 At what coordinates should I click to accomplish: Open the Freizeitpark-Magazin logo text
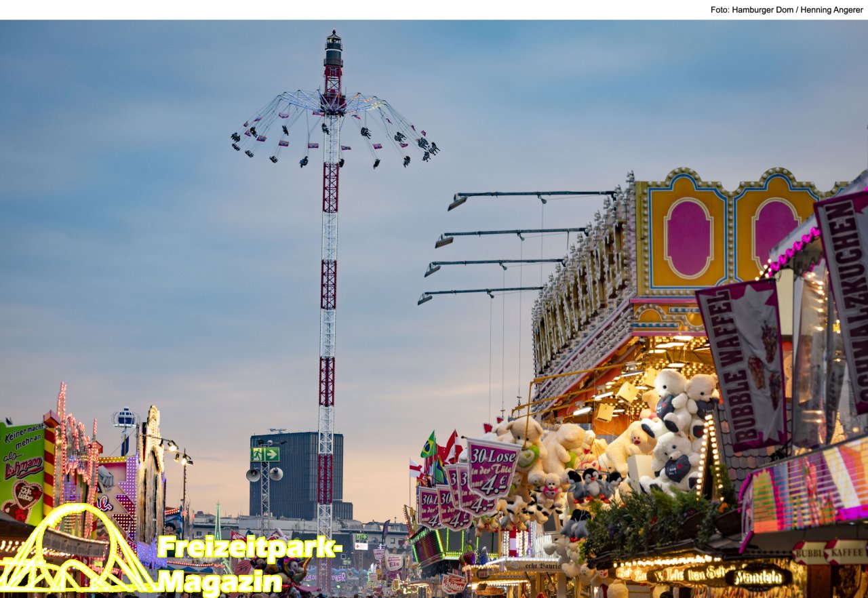pos(249,565)
